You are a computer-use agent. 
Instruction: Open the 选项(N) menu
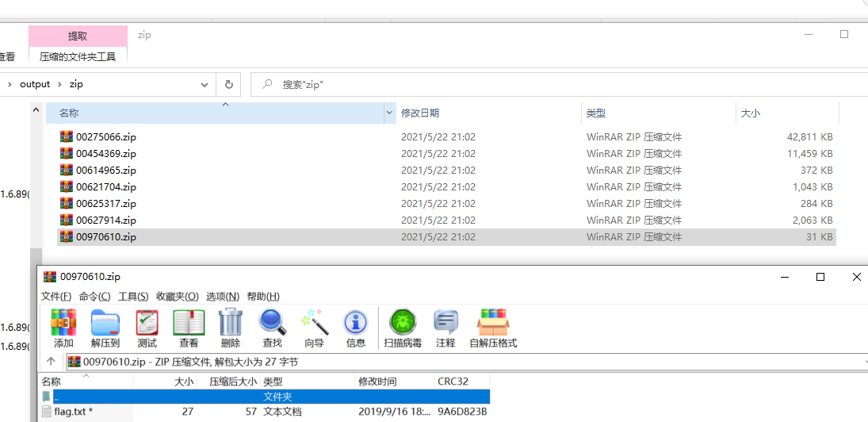coord(223,297)
